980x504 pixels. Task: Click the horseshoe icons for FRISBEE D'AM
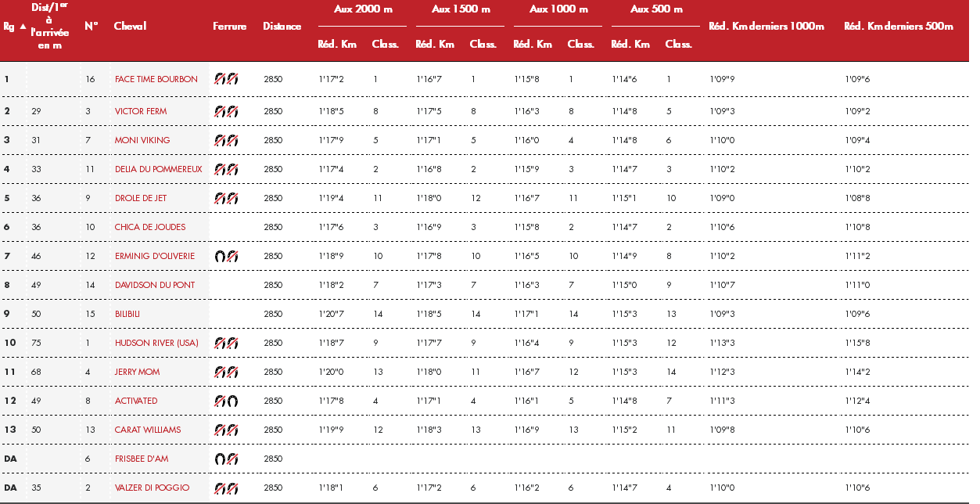coord(227,459)
